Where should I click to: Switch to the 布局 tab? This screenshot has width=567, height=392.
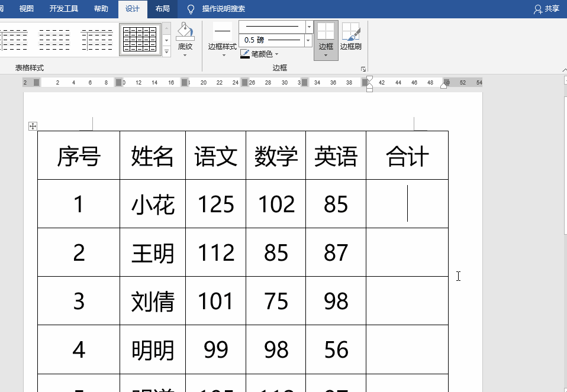click(x=162, y=9)
